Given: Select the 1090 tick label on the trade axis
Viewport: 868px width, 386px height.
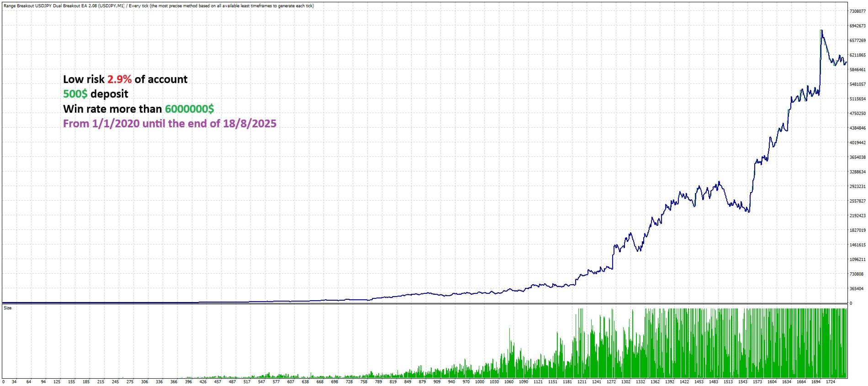Looking at the screenshot, I should pos(524,382).
